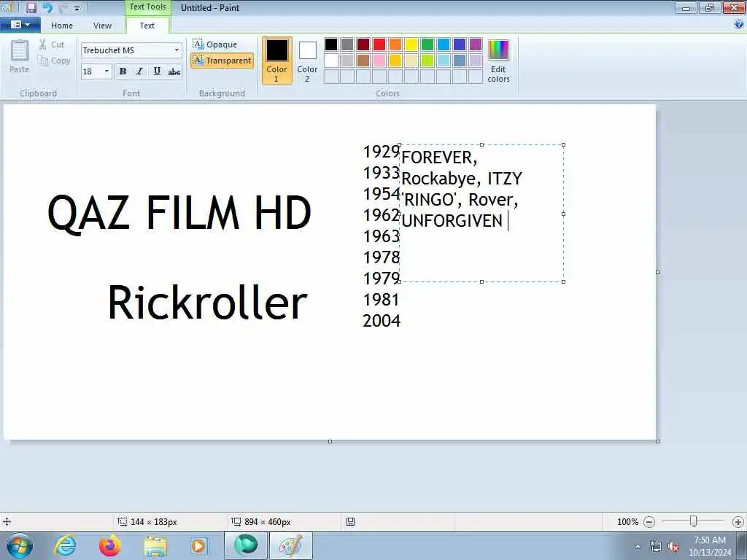Viewport: 747px width, 560px height.
Task: Click the 100% zoom level label
Action: click(627, 522)
